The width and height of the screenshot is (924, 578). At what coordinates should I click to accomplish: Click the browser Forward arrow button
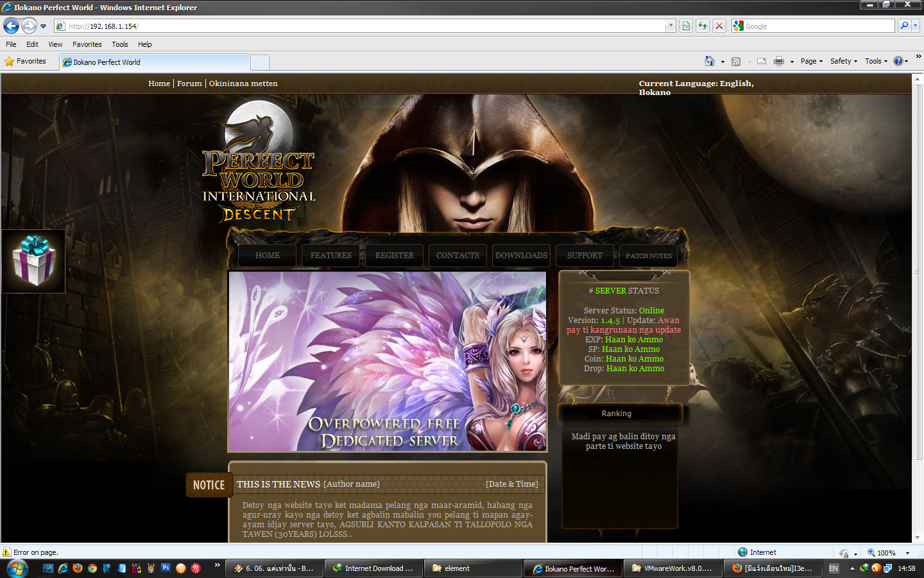coord(29,26)
